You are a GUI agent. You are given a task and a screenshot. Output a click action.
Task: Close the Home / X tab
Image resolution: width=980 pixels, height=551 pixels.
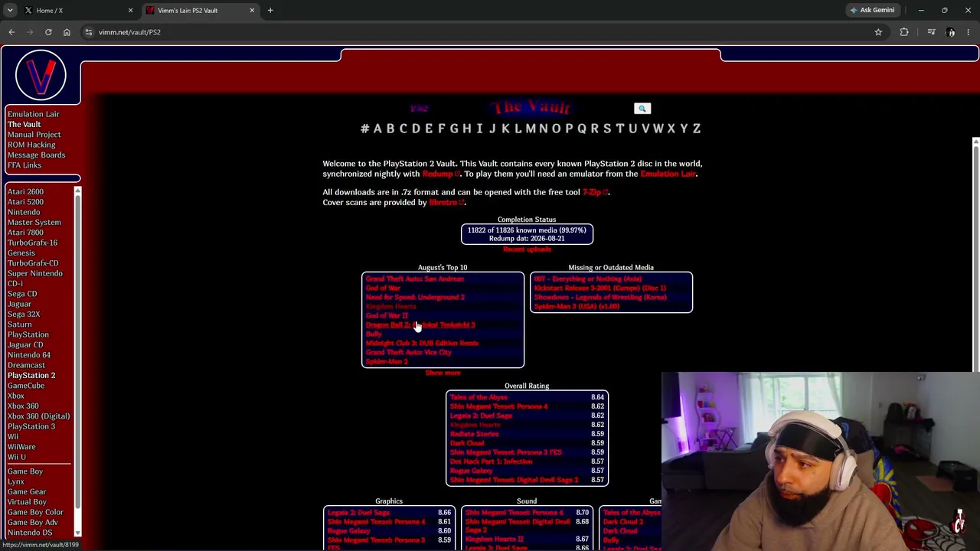click(x=130, y=11)
